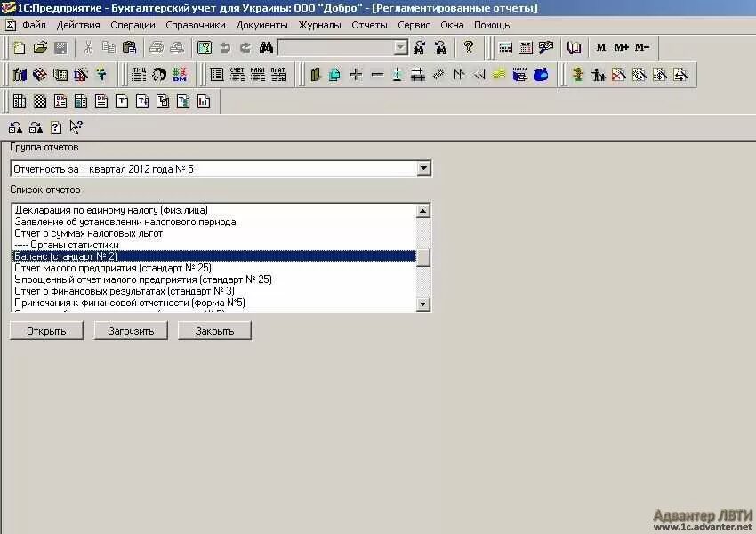Click the bar chart report icon

click(204, 101)
